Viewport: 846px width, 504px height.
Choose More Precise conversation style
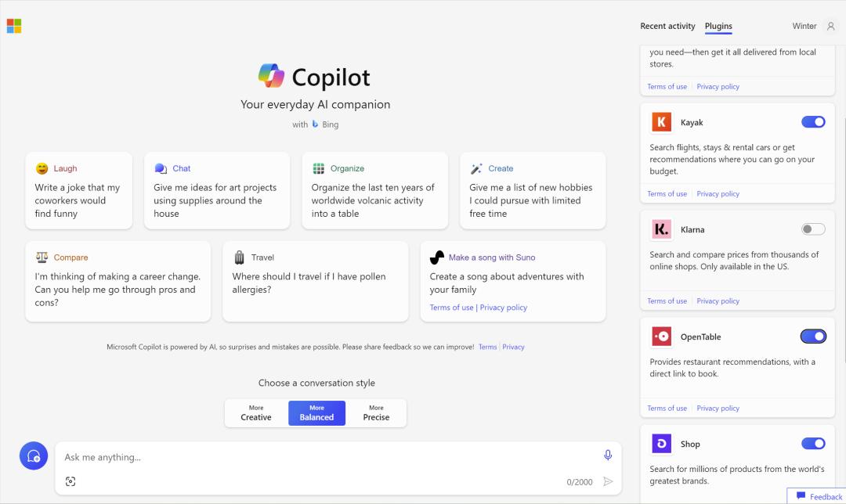click(376, 413)
